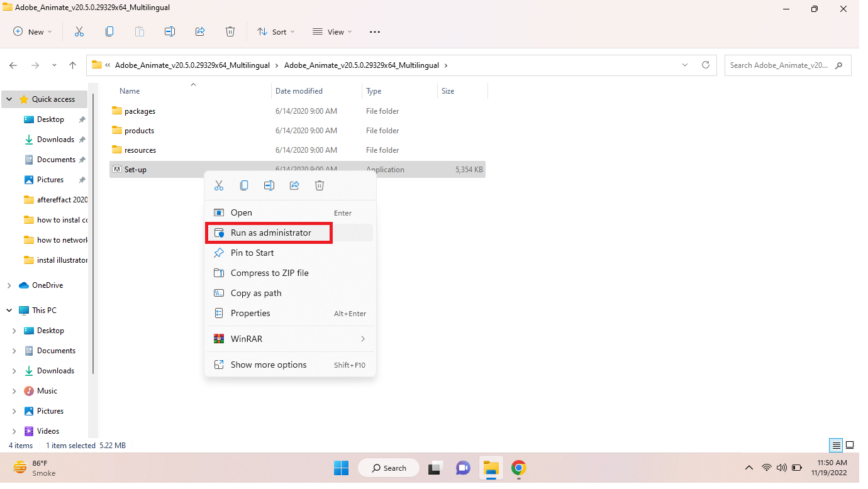Viewport: 868px width, 489px height.
Task: Click Delete icon in the context menu
Action: click(x=320, y=185)
